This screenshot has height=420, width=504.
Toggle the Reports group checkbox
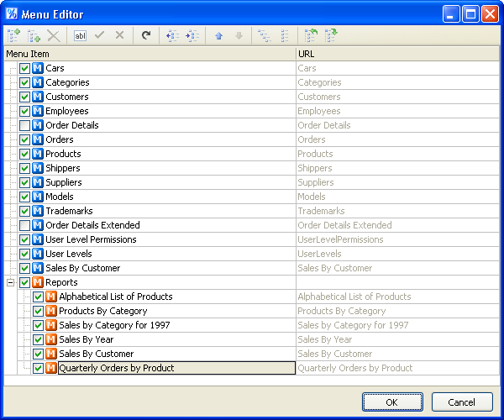pyautogui.click(x=24, y=282)
